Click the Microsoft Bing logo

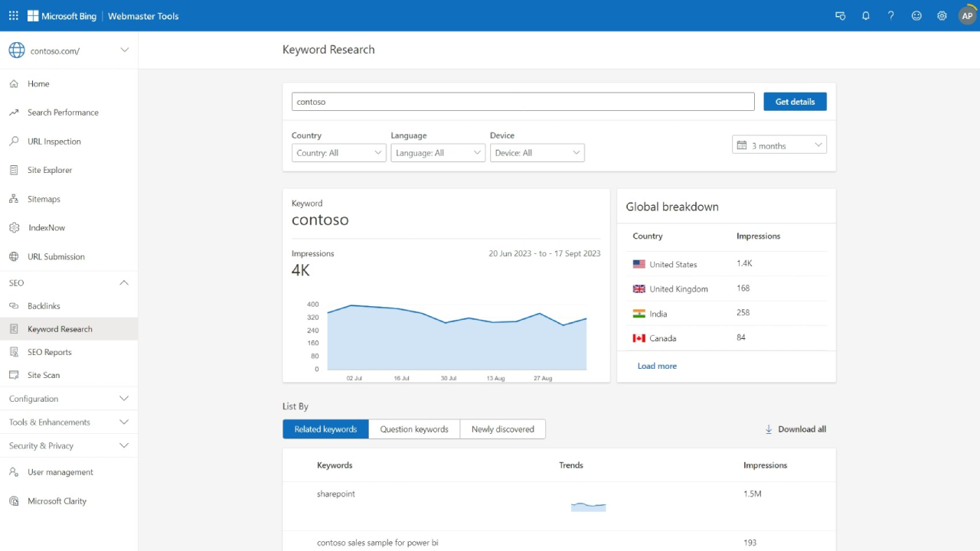click(62, 15)
